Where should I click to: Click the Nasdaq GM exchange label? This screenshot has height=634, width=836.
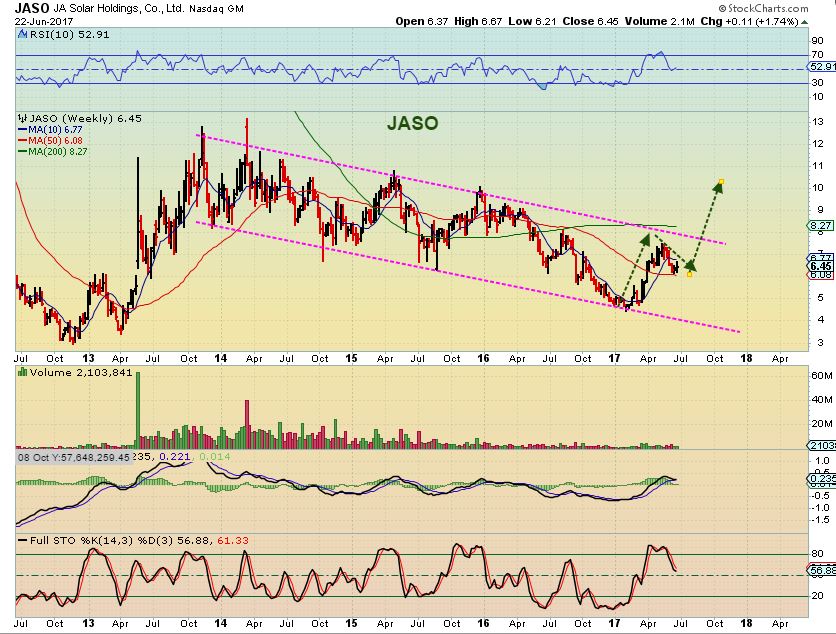coord(216,9)
